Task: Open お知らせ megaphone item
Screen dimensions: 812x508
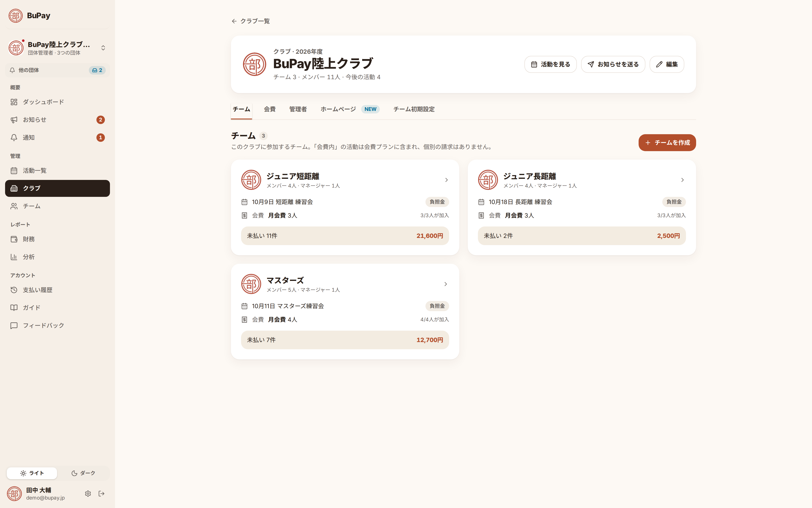Action: point(57,120)
